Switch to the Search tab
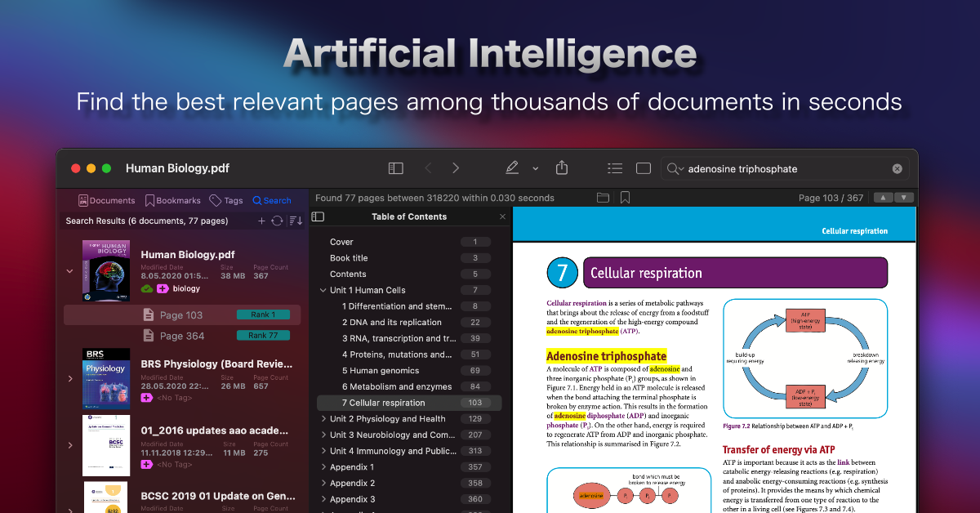The image size is (980, 513). point(272,200)
